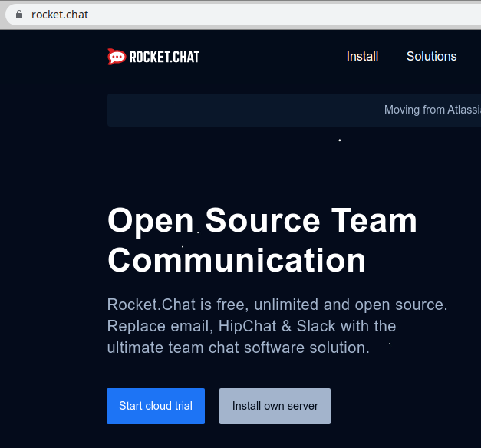Click the Rocket.Chat logo
The width and height of the screenshot is (481, 448).
pyautogui.click(x=153, y=57)
